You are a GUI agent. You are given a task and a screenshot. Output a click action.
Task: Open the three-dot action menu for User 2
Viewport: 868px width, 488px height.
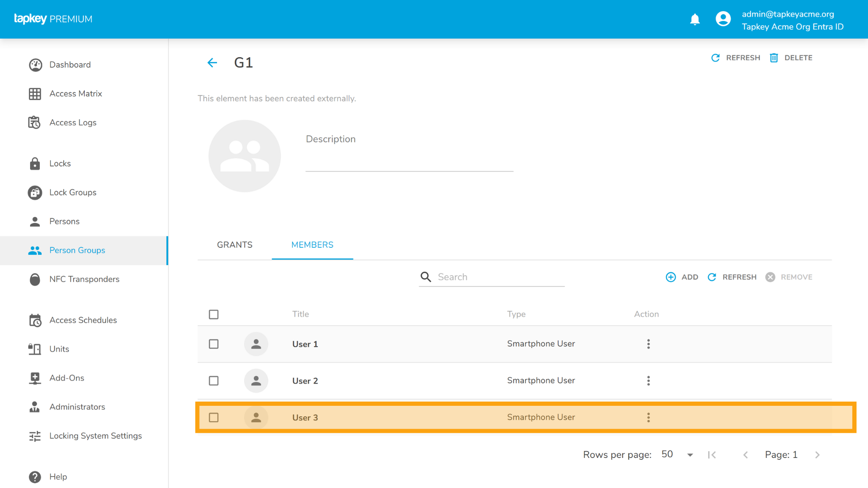(648, 380)
